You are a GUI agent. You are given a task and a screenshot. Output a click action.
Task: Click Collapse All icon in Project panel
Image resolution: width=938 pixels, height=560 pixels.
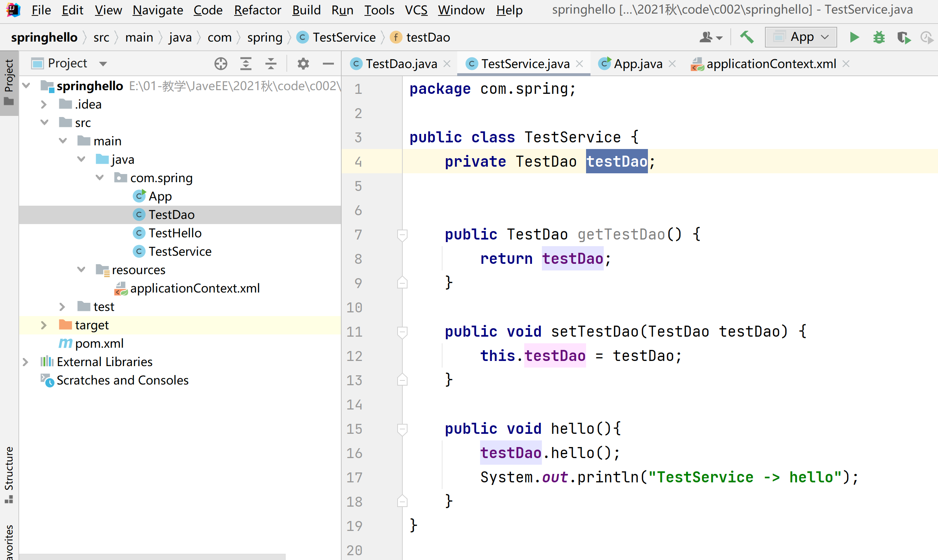pyautogui.click(x=271, y=63)
